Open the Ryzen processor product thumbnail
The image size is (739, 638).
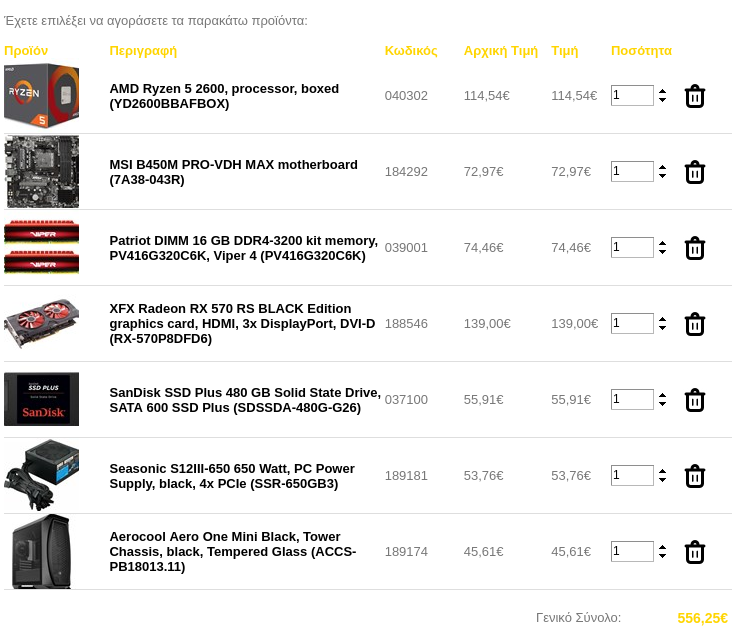[41, 96]
